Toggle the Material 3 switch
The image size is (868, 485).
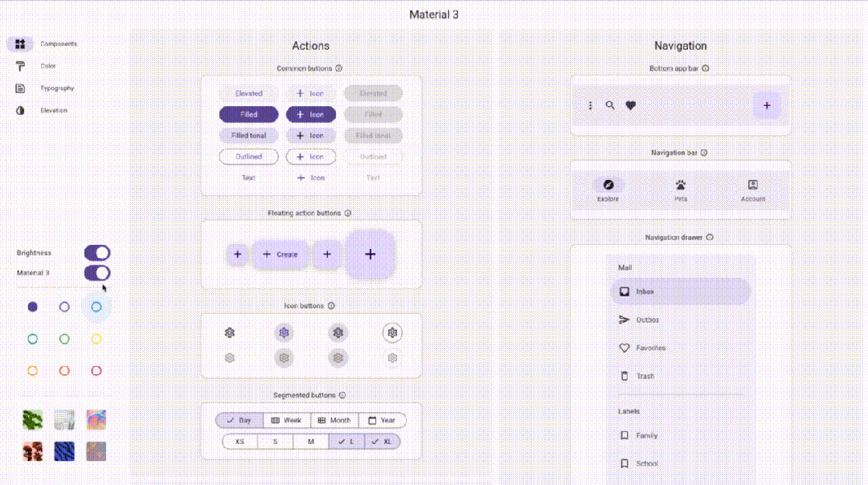(97, 273)
